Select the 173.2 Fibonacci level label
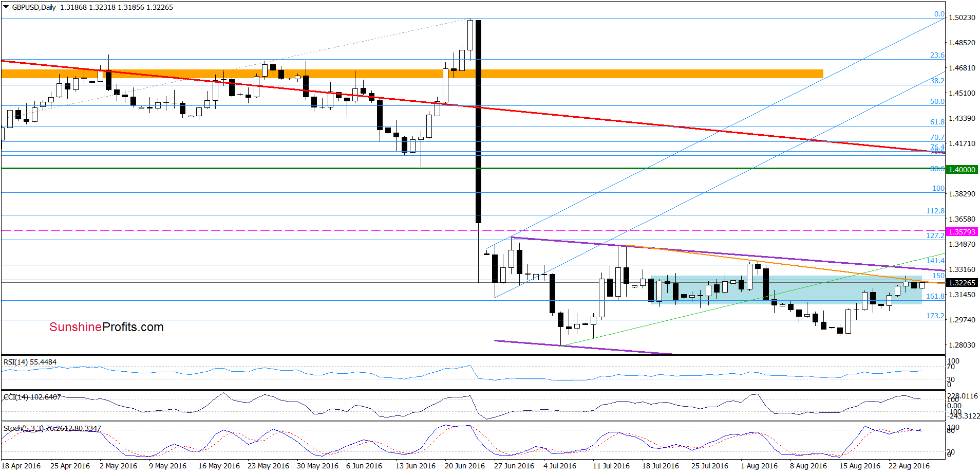The width and height of the screenshot is (980, 473). tap(935, 316)
